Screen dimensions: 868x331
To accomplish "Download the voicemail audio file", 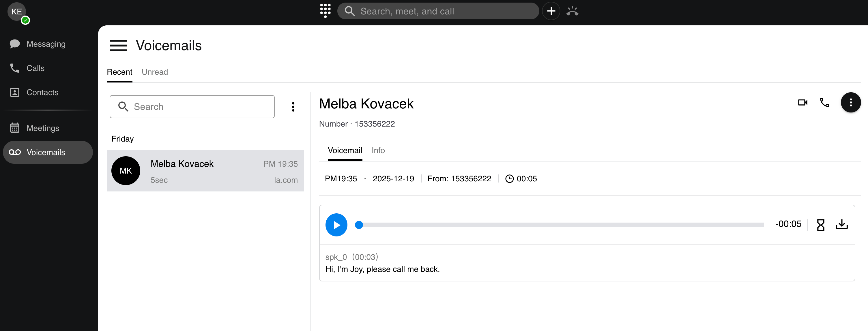I will (x=841, y=224).
